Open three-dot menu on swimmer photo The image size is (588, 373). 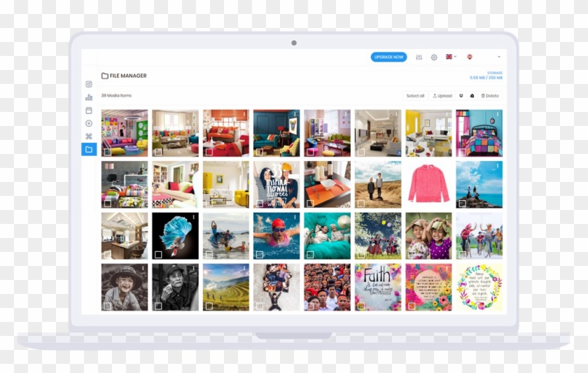tap(295, 217)
